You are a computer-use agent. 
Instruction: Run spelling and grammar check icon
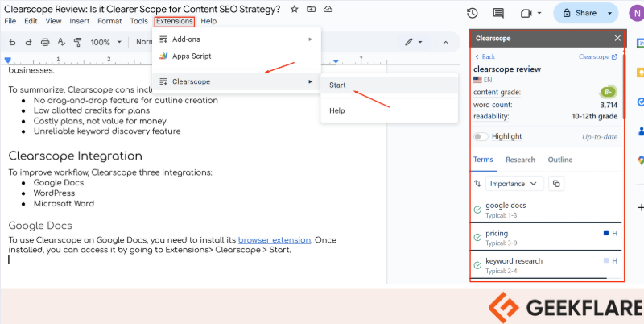[61, 42]
